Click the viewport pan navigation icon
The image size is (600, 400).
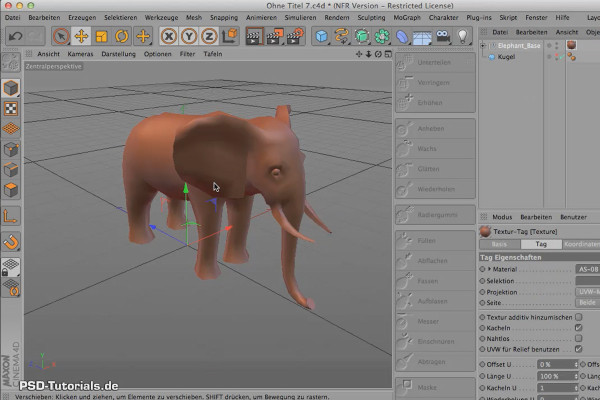click(359, 54)
